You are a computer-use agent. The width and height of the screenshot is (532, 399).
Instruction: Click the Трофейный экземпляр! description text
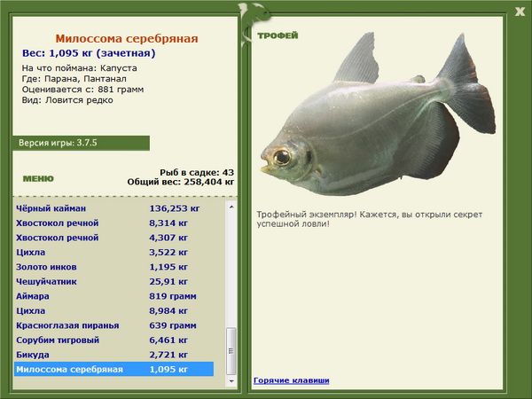point(370,219)
